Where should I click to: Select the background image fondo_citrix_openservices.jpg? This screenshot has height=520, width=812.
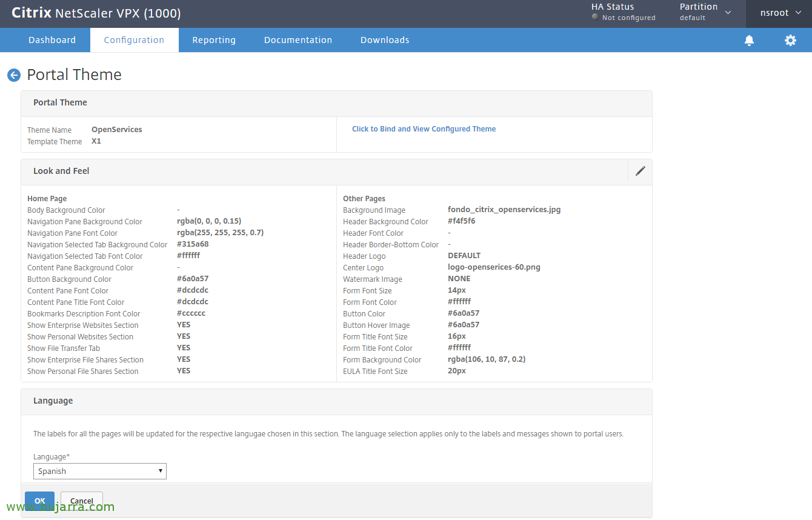coord(504,210)
